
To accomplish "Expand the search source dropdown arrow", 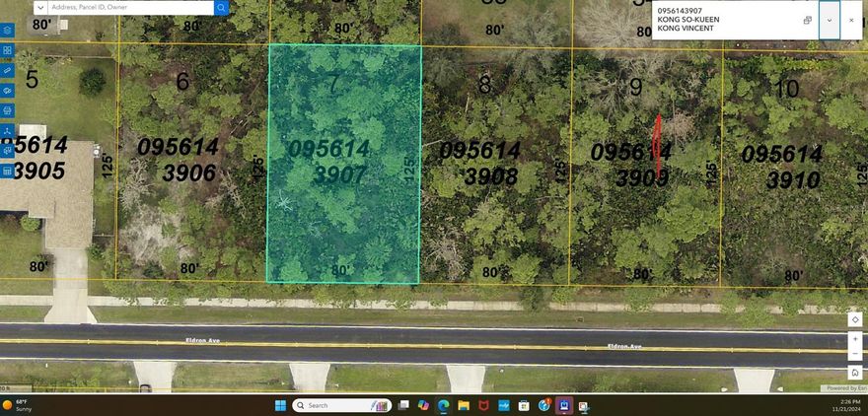I will coord(40,8).
